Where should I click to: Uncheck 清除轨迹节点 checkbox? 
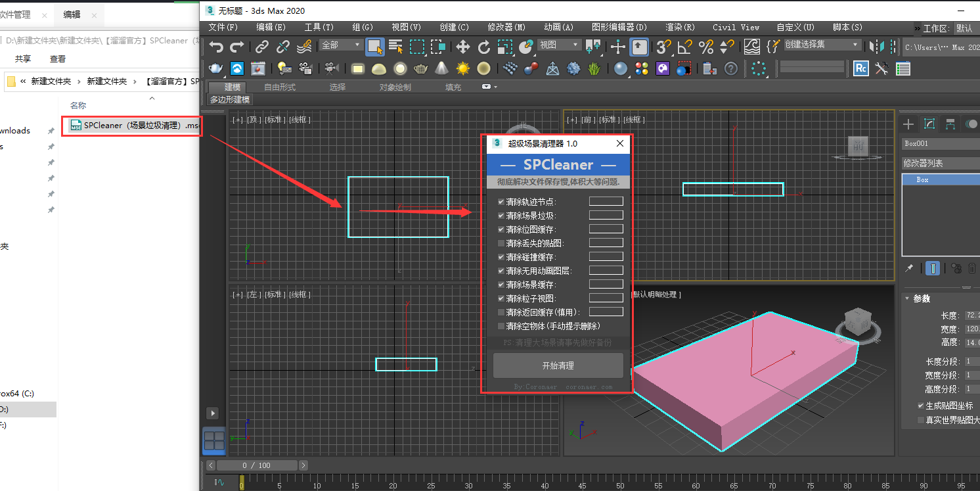pos(501,202)
